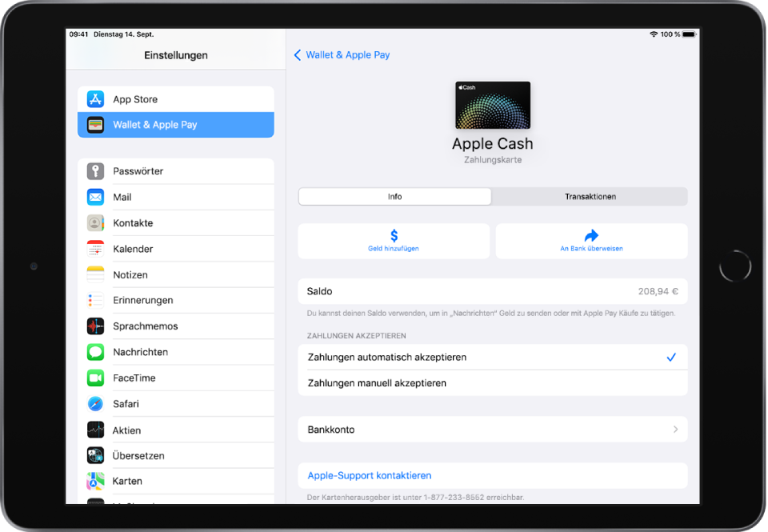Open Sprachmemos settings label
The image size is (768, 532).
click(x=146, y=326)
